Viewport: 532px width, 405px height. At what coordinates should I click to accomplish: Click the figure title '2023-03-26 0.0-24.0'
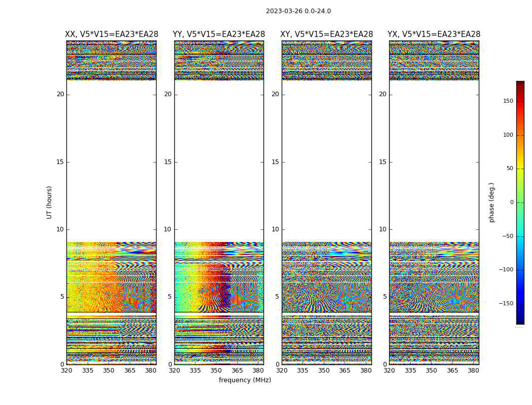(298, 11)
